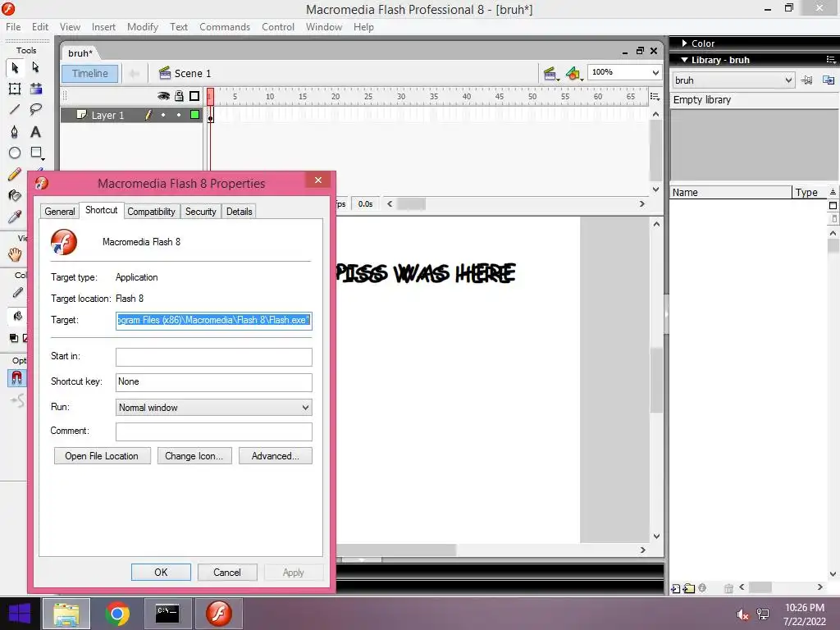Expand the Color panel
This screenshot has width=840, height=630.
(x=685, y=43)
